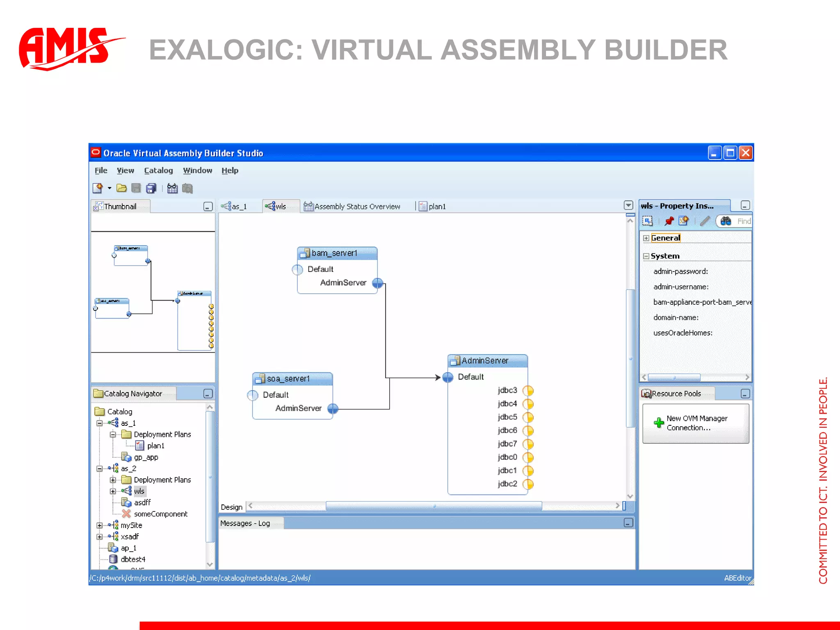Open the File menu
Image resolution: width=840 pixels, height=630 pixels.
pos(101,171)
